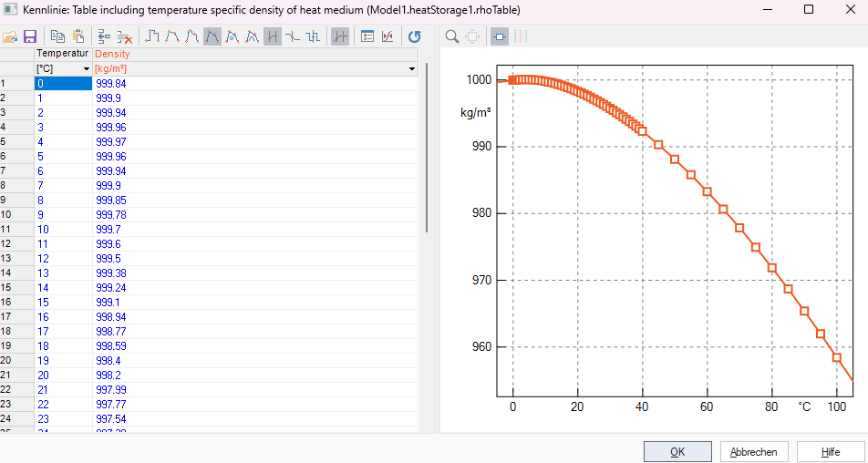
Task: Insert a table row using the insert-row icon
Action: pos(104,36)
